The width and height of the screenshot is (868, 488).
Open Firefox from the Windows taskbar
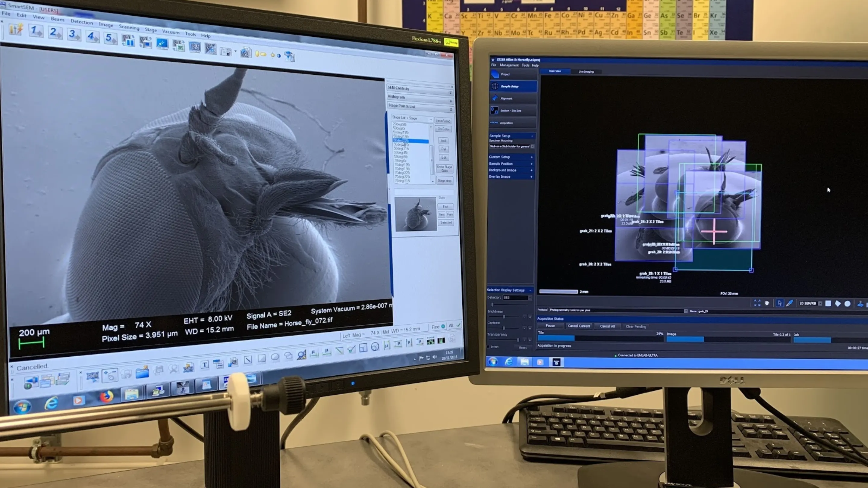tap(106, 397)
